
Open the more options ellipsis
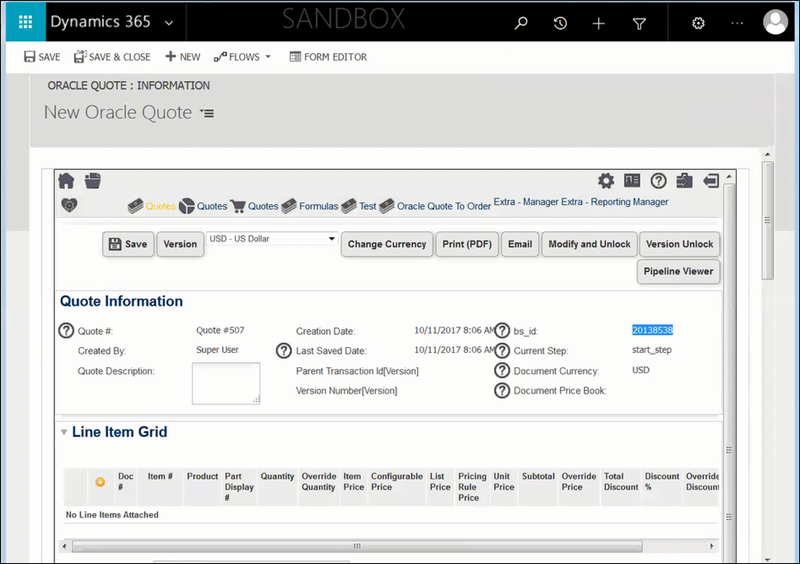click(x=737, y=23)
